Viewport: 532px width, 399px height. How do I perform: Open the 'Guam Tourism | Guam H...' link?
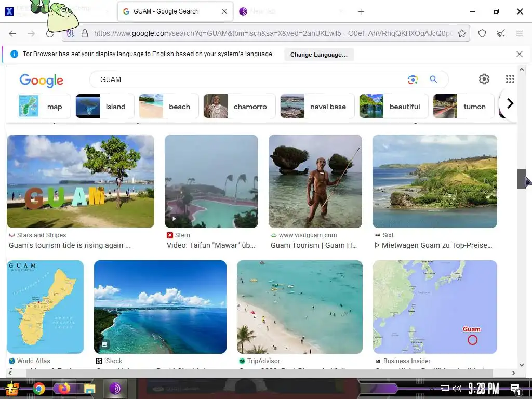314,245
